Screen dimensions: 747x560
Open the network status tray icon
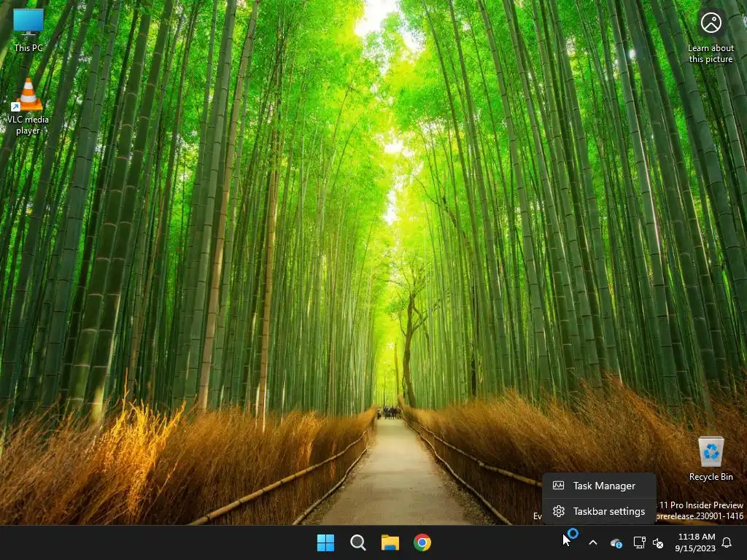coord(639,542)
